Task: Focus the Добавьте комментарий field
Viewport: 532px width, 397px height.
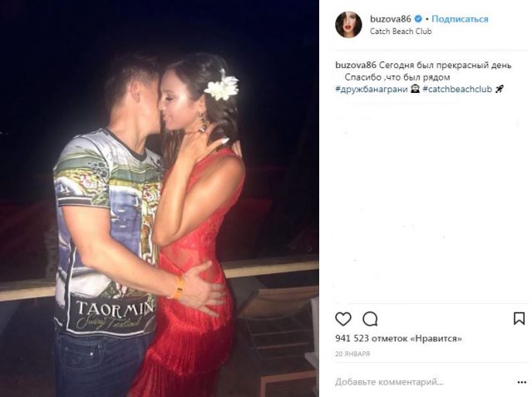Action: point(389,382)
